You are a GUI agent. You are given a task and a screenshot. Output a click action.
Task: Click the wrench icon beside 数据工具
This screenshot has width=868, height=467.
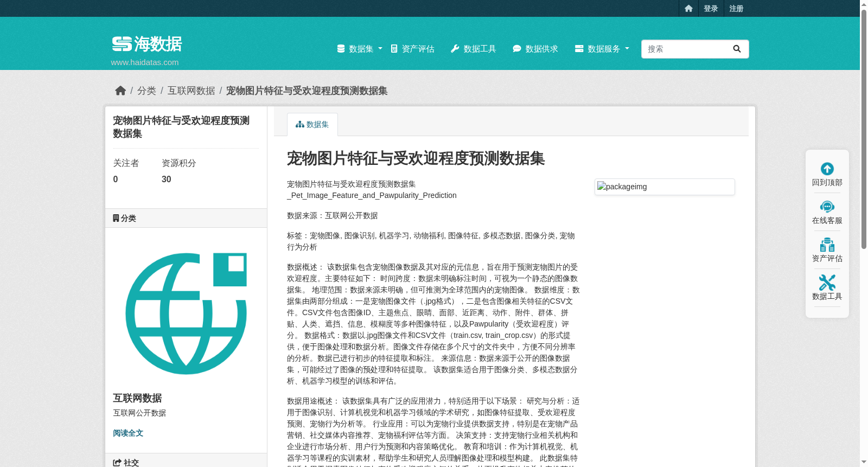coord(455,49)
